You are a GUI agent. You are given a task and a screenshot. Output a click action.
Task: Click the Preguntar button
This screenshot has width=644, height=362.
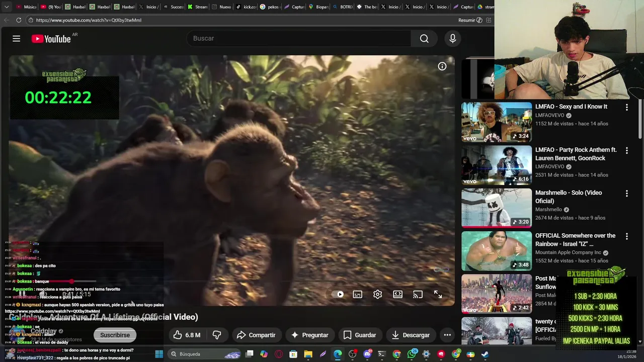(x=309, y=335)
